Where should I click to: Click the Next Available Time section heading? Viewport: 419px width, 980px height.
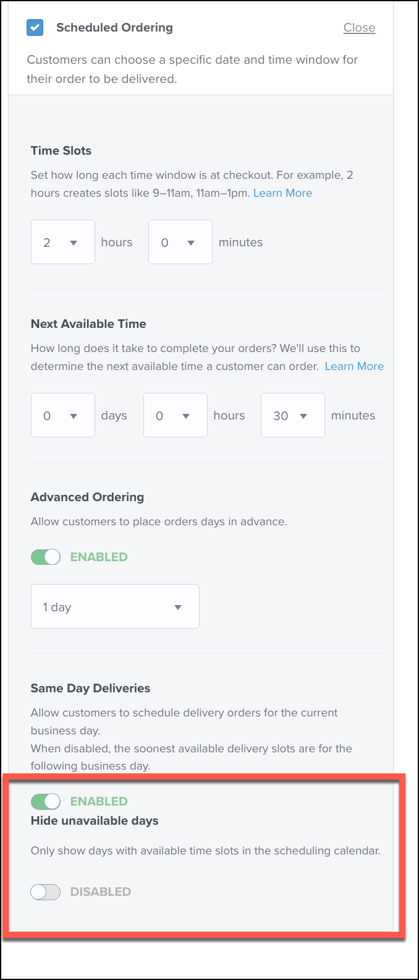(88, 324)
